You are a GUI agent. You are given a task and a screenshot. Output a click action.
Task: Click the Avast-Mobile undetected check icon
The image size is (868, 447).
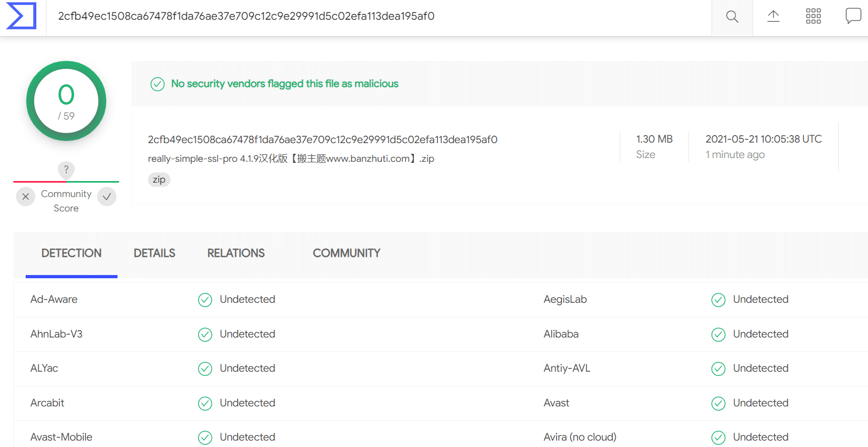pyautogui.click(x=205, y=438)
